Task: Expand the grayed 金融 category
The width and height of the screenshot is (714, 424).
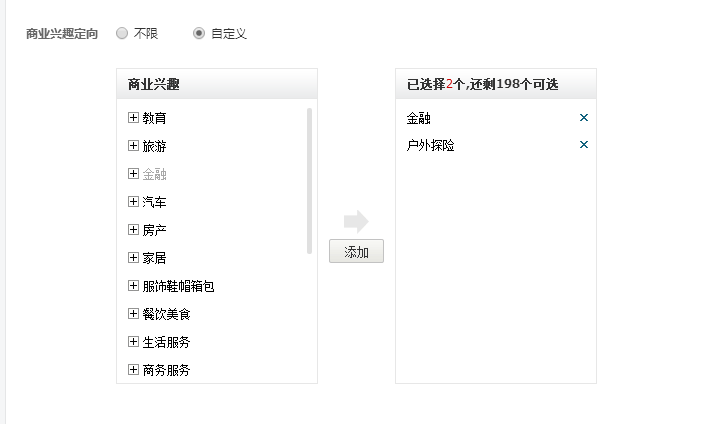Action: 133,174
